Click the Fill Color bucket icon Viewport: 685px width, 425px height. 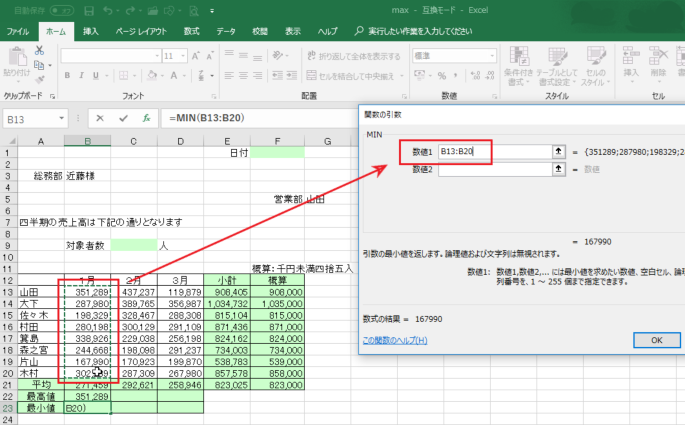point(152,76)
